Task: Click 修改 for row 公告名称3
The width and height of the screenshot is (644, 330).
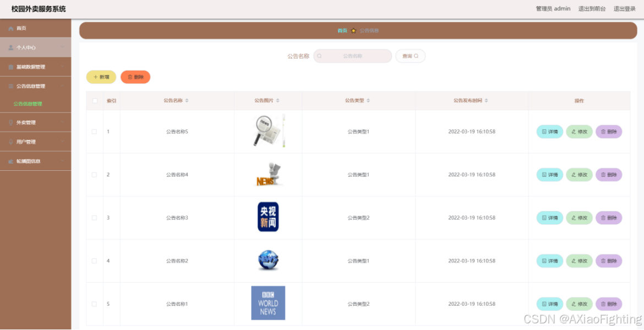Action: (579, 218)
